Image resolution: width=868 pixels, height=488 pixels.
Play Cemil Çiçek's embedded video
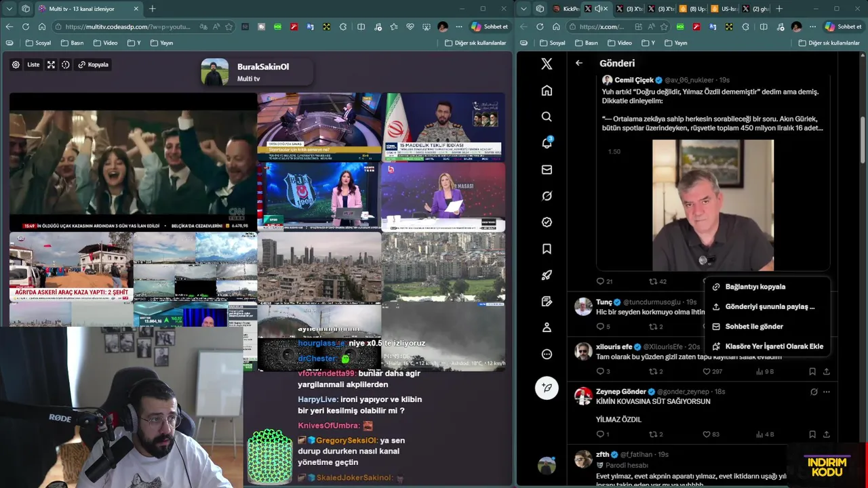point(713,205)
